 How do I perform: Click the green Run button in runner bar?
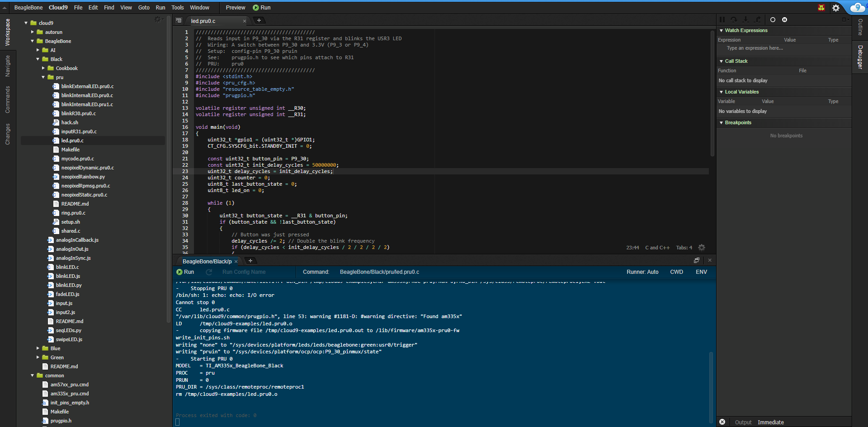coord(185,272)
